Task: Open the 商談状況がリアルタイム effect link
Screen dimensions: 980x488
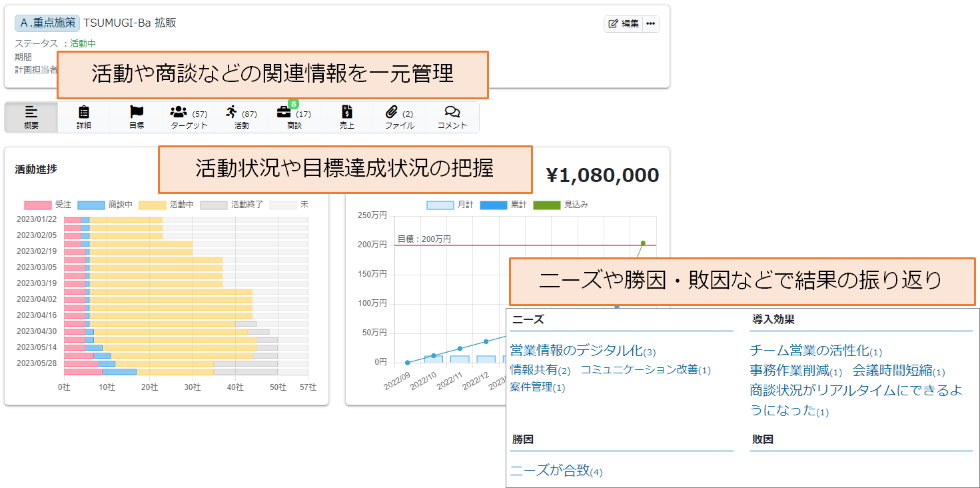Action: (x=856, y=400)
